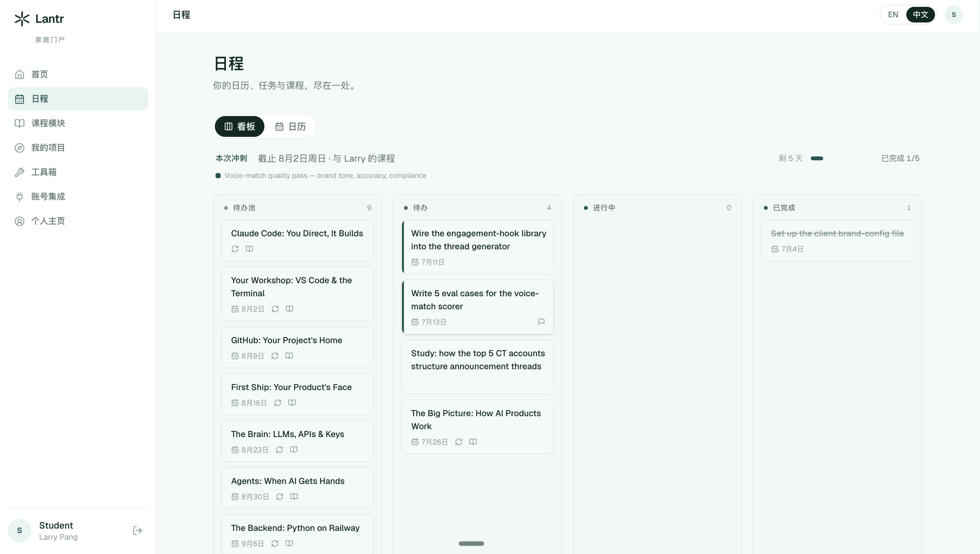Open card Claude Code: You Direct, It Builds
The width and height of the screenshot is (980, 554).
pos(297,241)
